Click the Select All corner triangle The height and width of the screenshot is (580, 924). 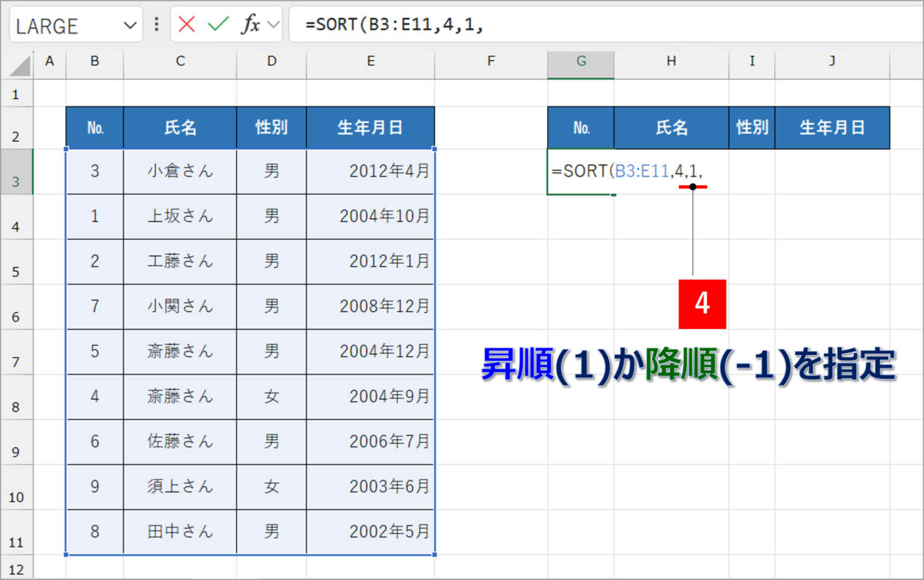(x=19, y=66)
